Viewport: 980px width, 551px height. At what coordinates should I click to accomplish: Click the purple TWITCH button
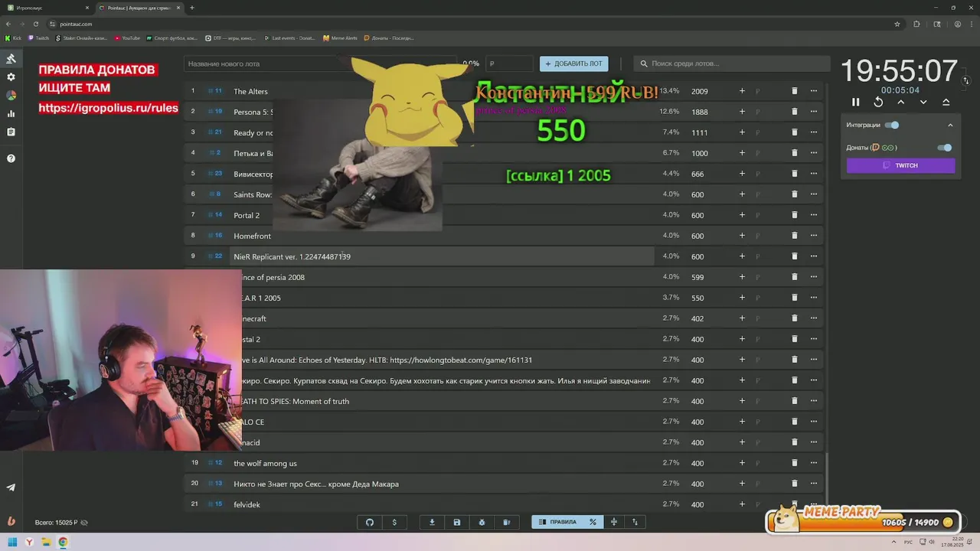click(900, 165)
